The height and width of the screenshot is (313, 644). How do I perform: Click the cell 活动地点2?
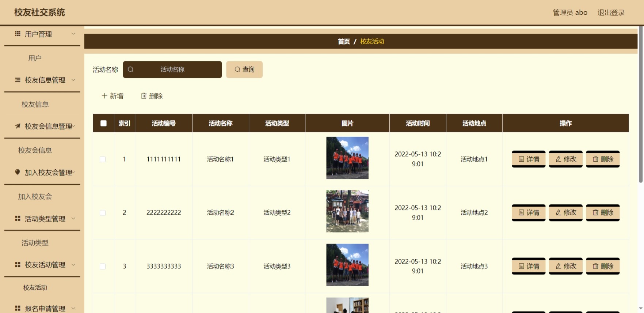tap(474, 212)
